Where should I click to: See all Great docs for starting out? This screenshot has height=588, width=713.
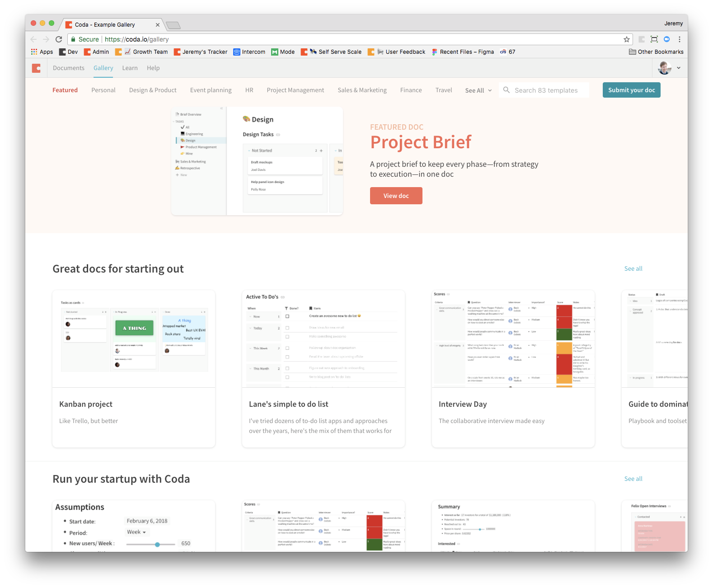point(633,268)
